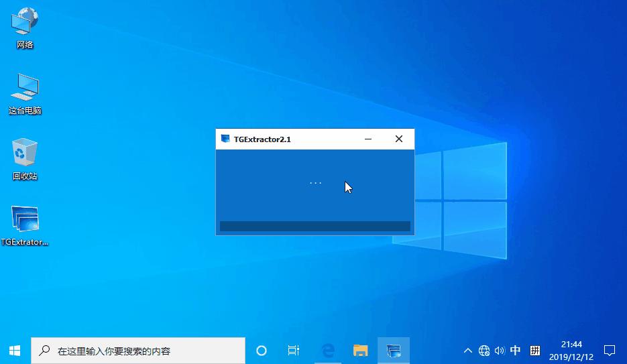Click the taskbar search box
Image resolution: width=627 pixels, height=364 pixels.
coord(138,351)
